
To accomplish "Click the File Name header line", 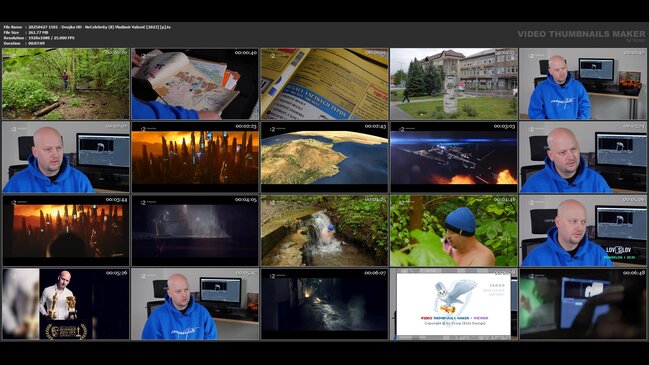I will coord(87,27).
